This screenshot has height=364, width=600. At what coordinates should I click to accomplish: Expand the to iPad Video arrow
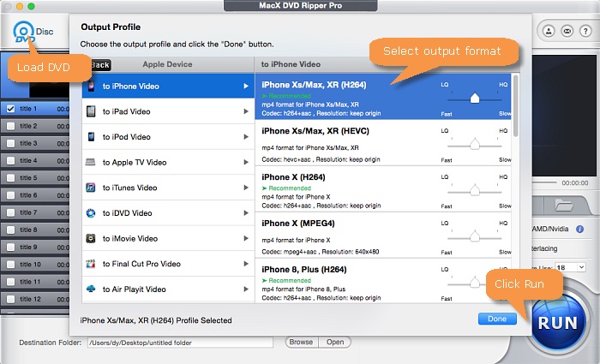tap(246, 111)
